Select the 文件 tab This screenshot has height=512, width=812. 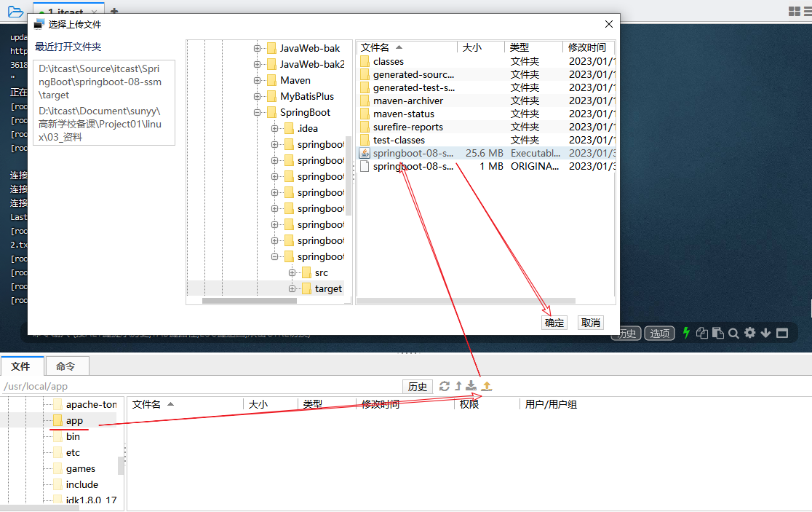click(20, 366)
